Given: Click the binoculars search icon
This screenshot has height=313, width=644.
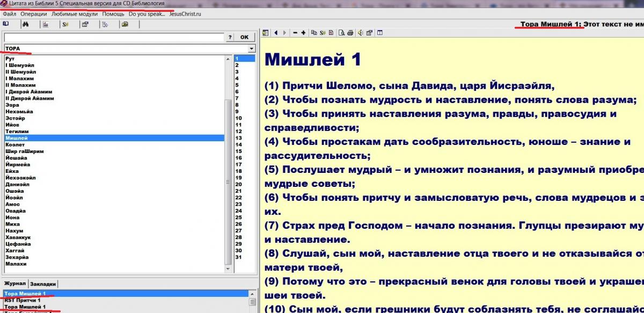Looking at the screenshot, I should 25,24.
